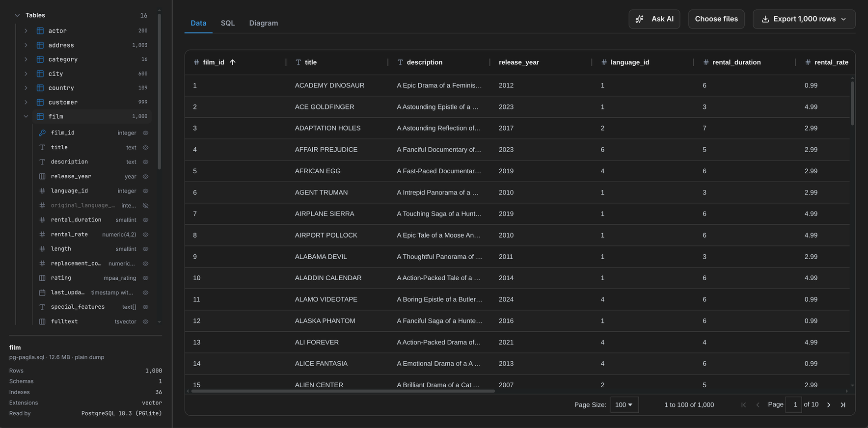Click the sort arrow on film_id header
Screen dimensions: 868x428
[233, 62]
